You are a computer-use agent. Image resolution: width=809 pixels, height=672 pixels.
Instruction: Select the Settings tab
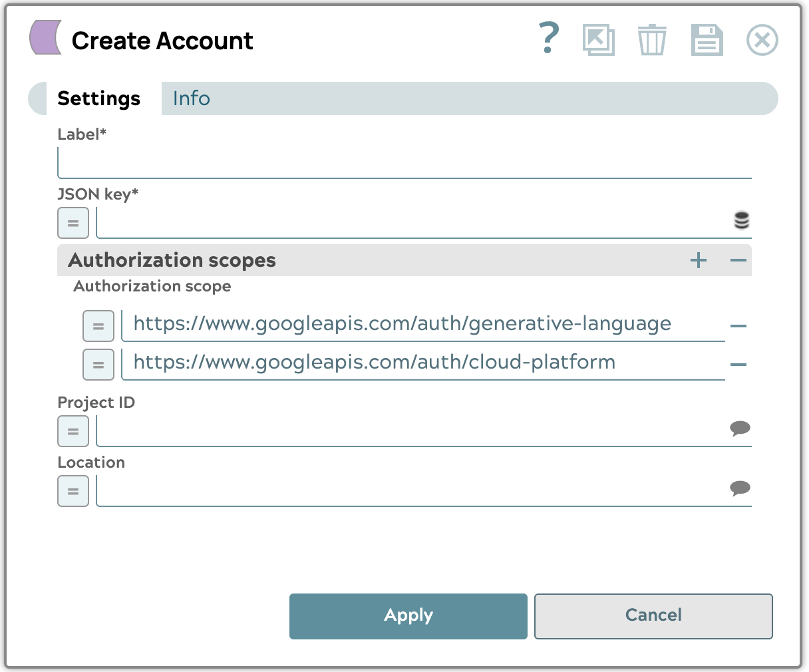pos(98,98)
